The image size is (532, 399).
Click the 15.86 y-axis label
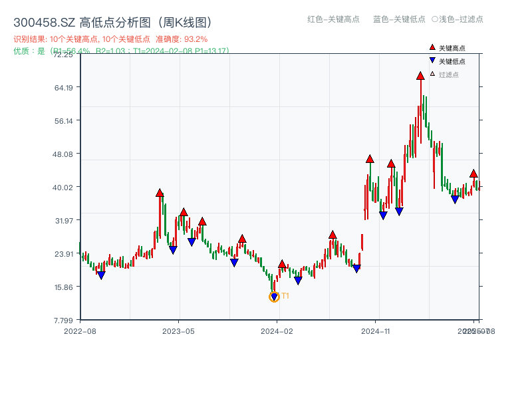[64, 287]
